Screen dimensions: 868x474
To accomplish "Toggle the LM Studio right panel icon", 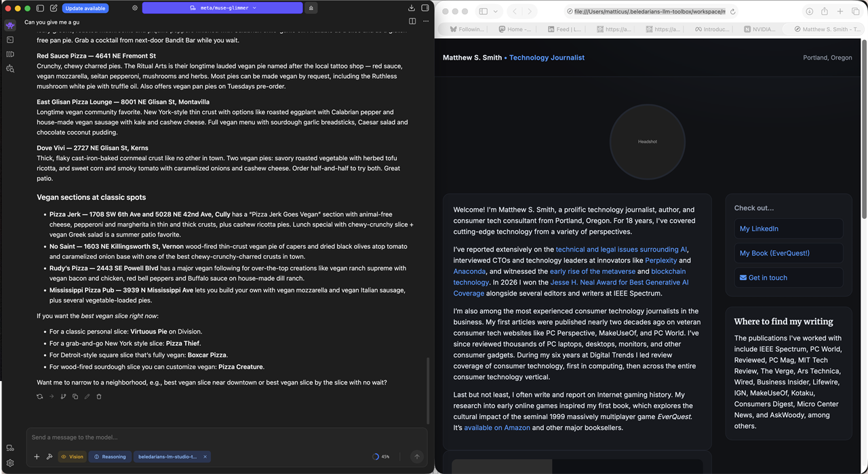I will click(425, 8).
